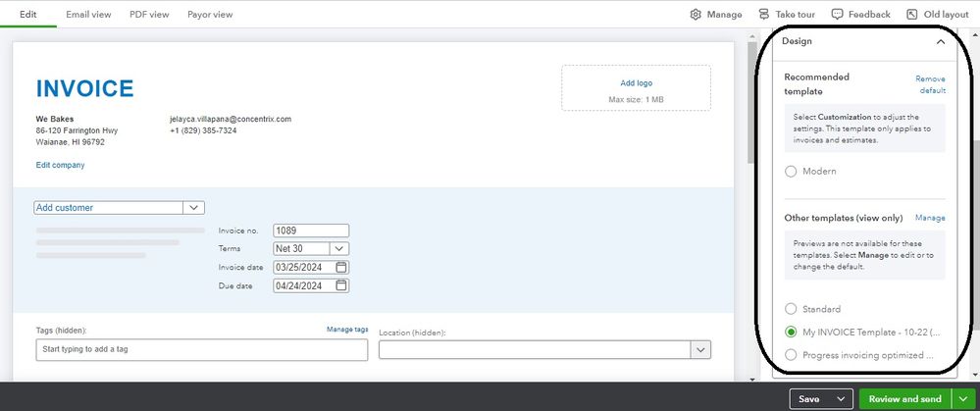Click the Review and send button
Screen dimensions: 980x411
click(905, 399)
